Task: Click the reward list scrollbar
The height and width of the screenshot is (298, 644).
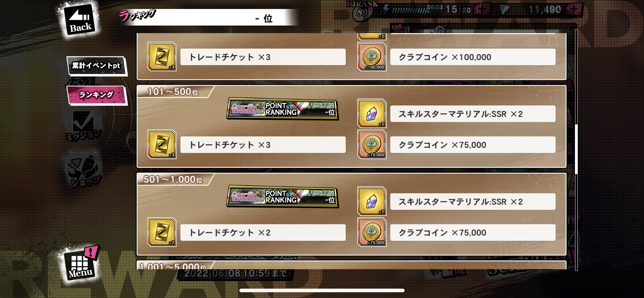Action: pyautogui.click(x=576, y=149)
